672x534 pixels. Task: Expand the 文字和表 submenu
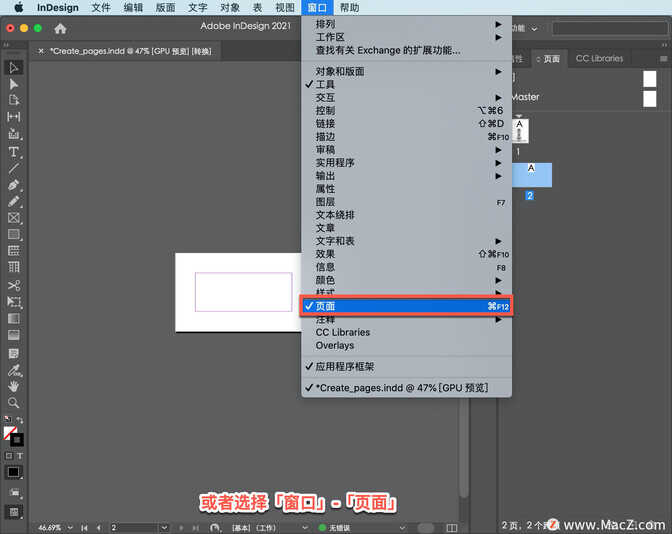click(x=407, y=241)
